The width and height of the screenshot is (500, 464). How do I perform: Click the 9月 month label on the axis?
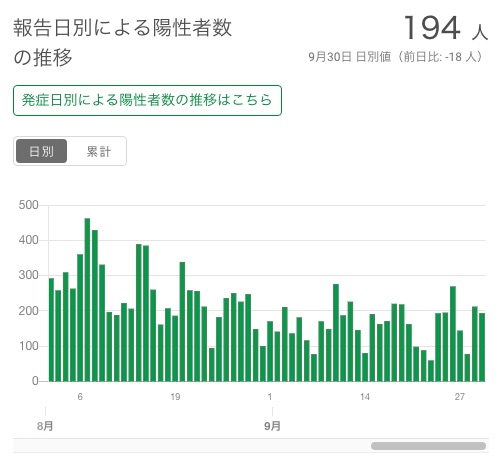pyautogui.click(x=272, y=426)
